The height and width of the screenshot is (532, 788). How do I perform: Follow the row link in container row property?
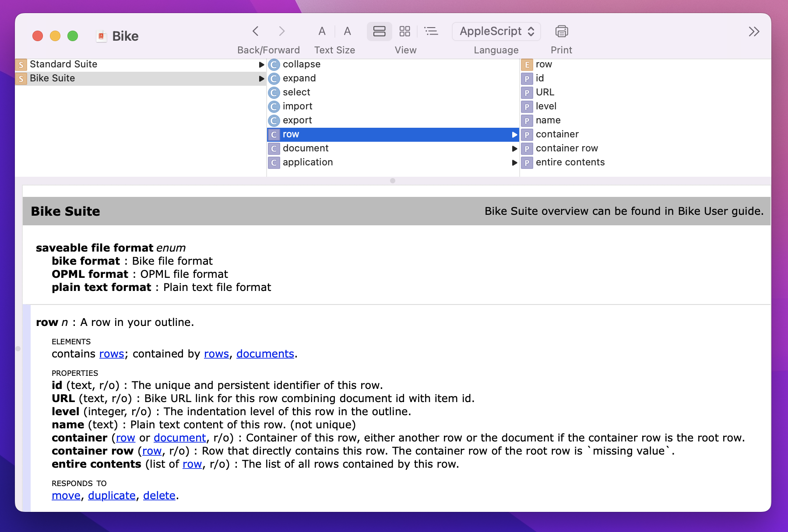click(152, 451)
